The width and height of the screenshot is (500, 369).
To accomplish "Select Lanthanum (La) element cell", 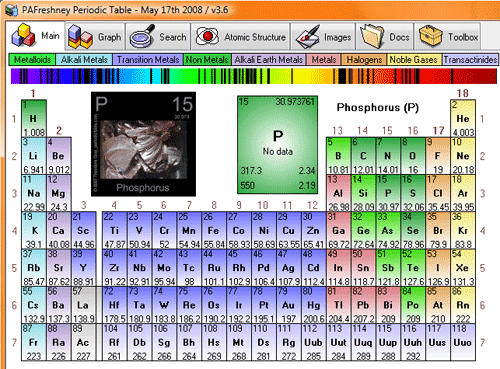I will click(83, 305).
